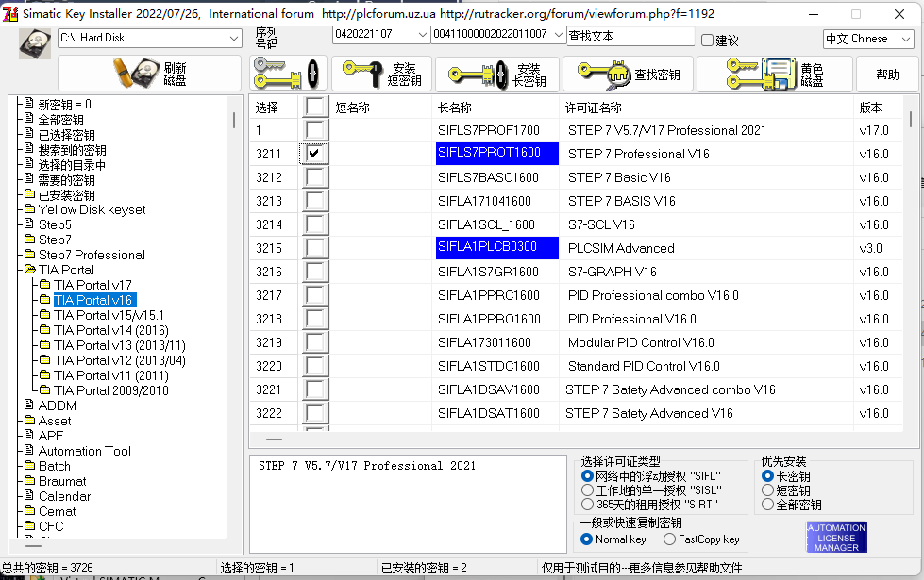The image size is (924, 580).
Task: Select the FastCopy key radio button
Action: click(669, 539)
